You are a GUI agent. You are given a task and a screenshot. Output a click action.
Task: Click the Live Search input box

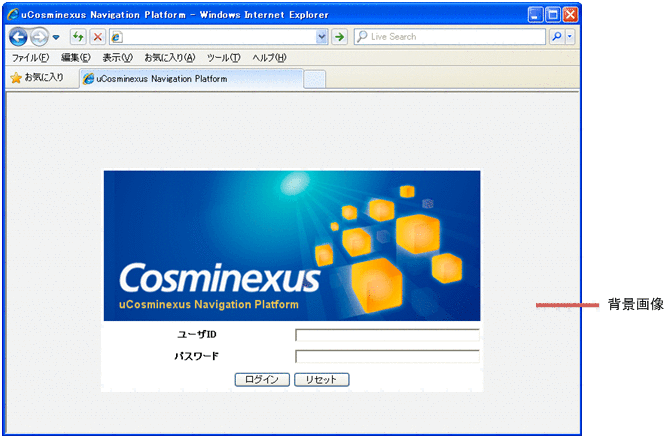pyautogui.click(x=450, y=37)
